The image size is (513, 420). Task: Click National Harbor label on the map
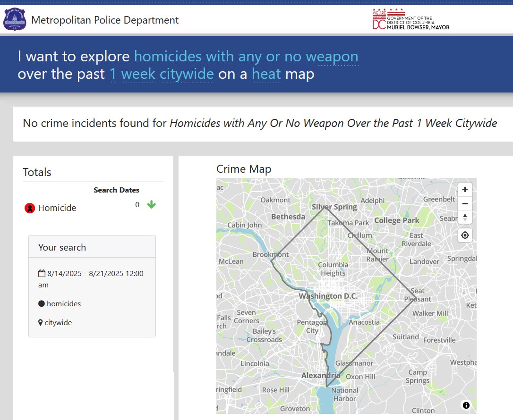[344, 395]
